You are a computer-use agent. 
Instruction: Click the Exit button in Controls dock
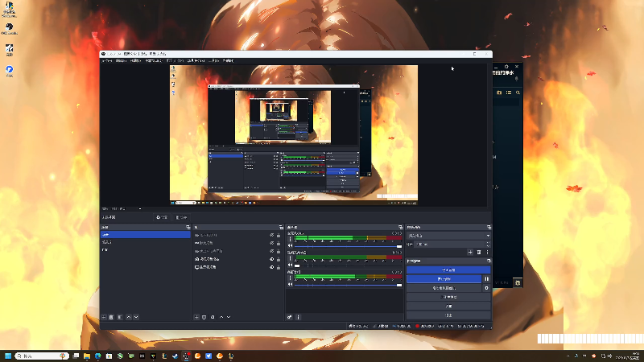[x=448, y=315]
